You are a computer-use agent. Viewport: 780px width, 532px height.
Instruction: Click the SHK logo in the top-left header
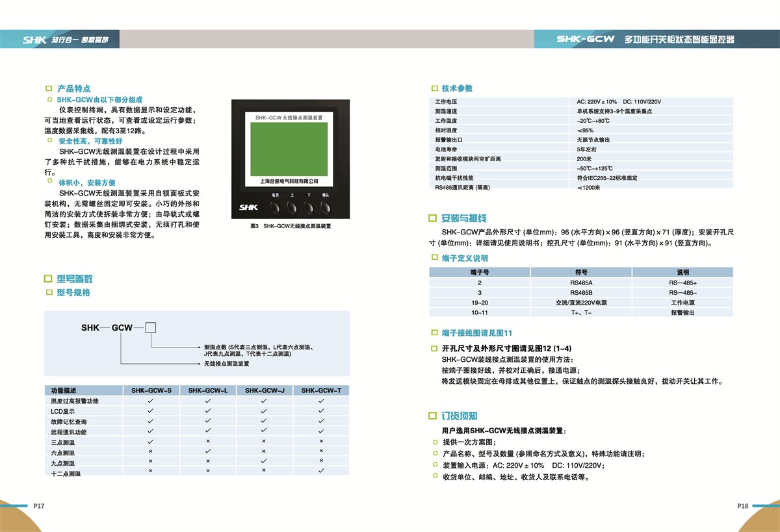[x=34, y=40]
